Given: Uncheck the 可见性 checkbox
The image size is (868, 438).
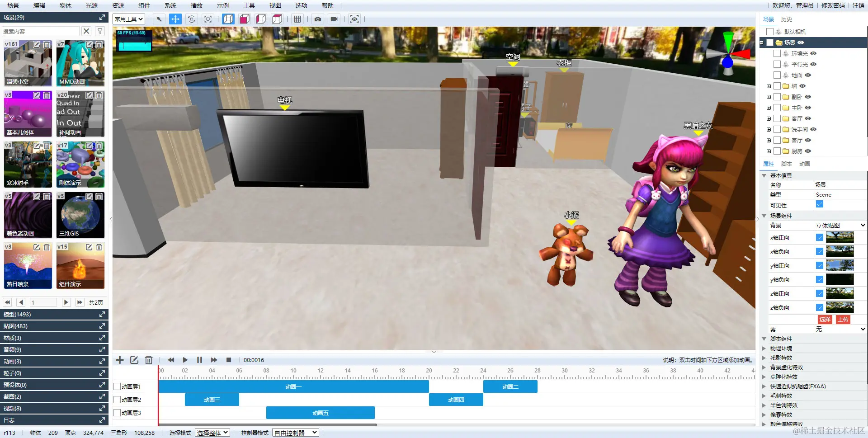Looking at the screenshot, I should tap(819, 204).
